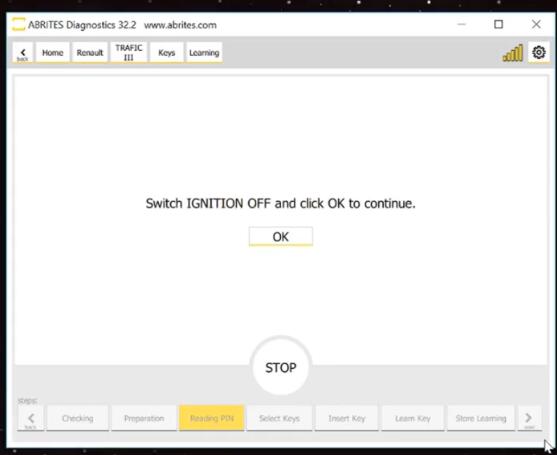Advance using the steps next arrow
Screen dimensions: 557x455
(529, 419)
